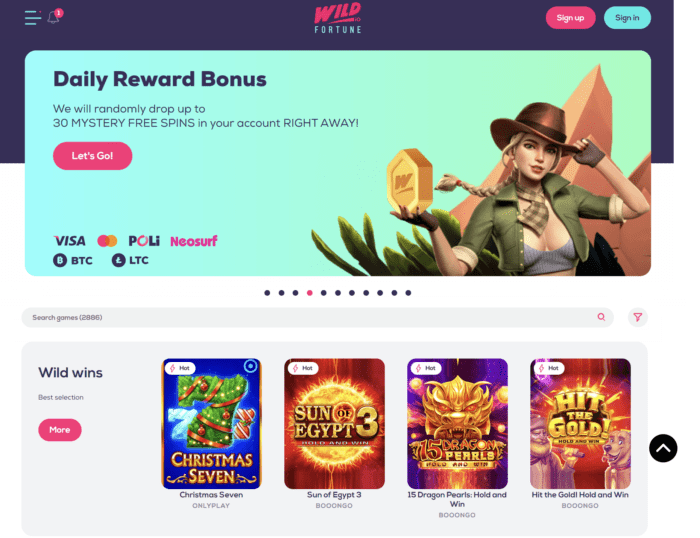Select the last carousel slide dot
The height and width of the screenshot is (538, 700).
pos(408,293)
